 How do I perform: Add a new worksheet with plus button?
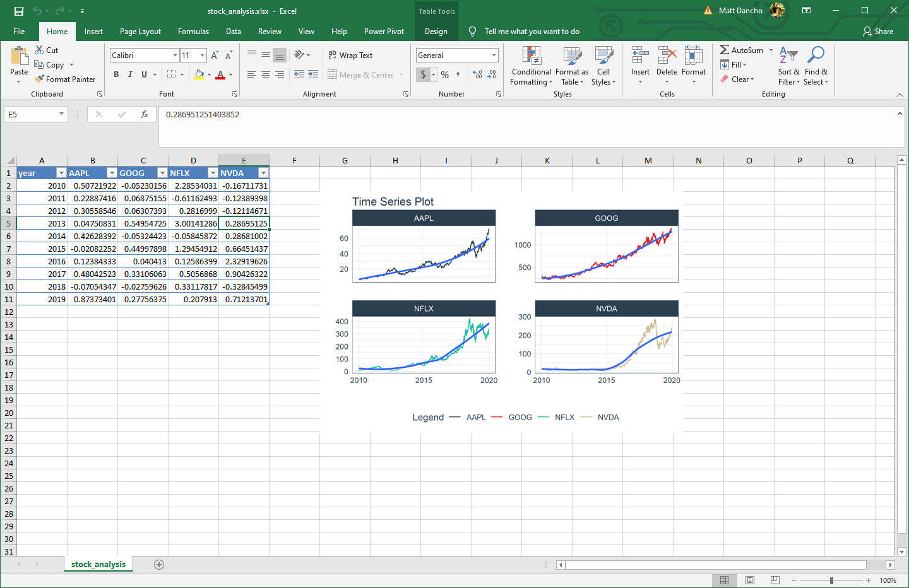[159, 564]
